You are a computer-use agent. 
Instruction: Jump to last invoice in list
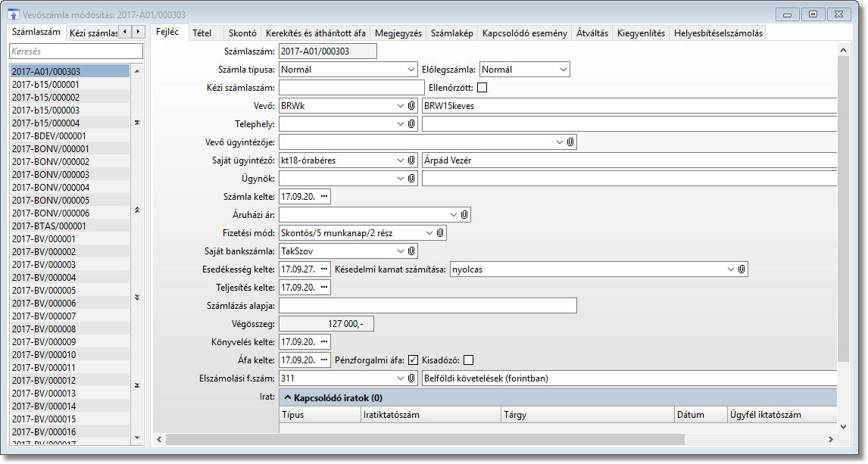pos(137,385)
